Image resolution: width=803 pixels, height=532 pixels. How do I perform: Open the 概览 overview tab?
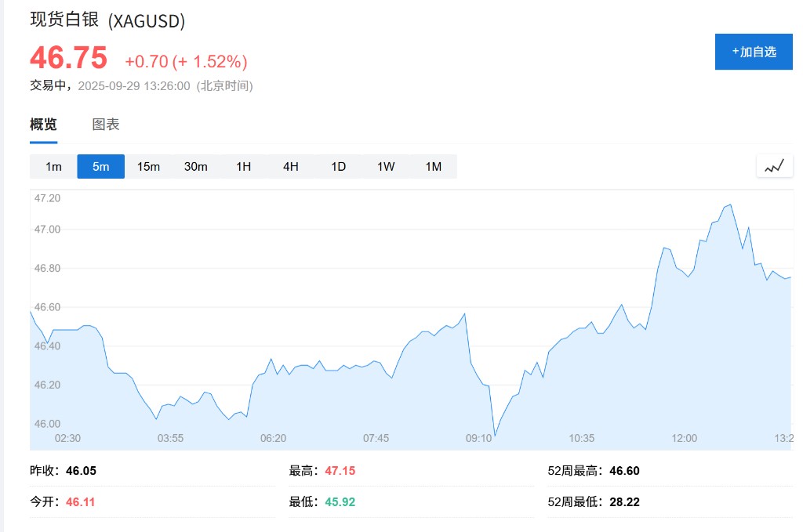pyautogui.click(x=43, y=125)
